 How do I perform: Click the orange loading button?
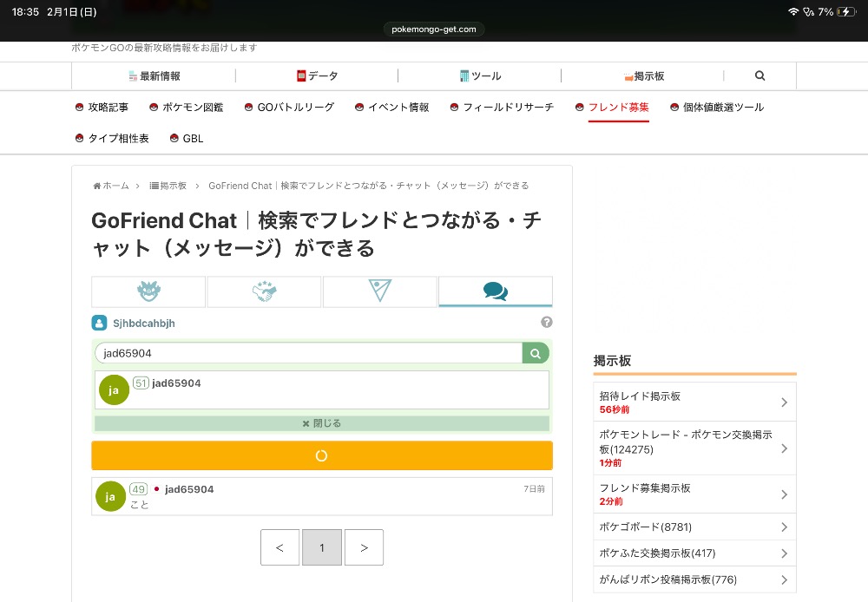(x=321, y=455)
